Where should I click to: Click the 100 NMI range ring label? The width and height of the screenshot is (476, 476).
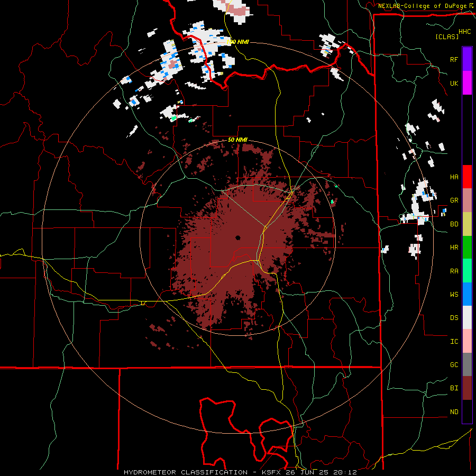[x=237, y=42]
